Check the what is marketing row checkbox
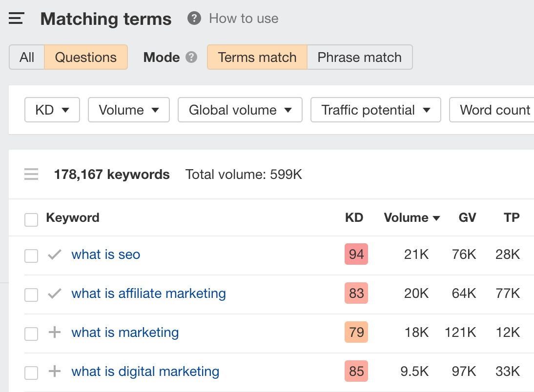The height and width of the screenshot is (392, 534). click(x=31, y=333)
